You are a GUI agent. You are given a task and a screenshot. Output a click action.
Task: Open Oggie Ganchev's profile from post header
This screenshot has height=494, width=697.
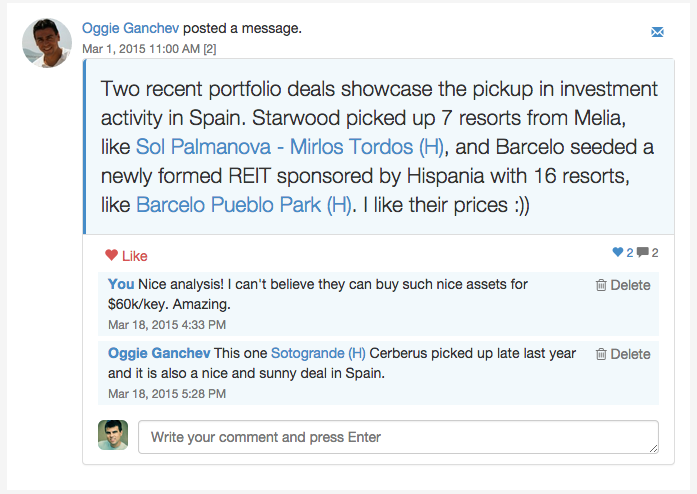point(130,28)
